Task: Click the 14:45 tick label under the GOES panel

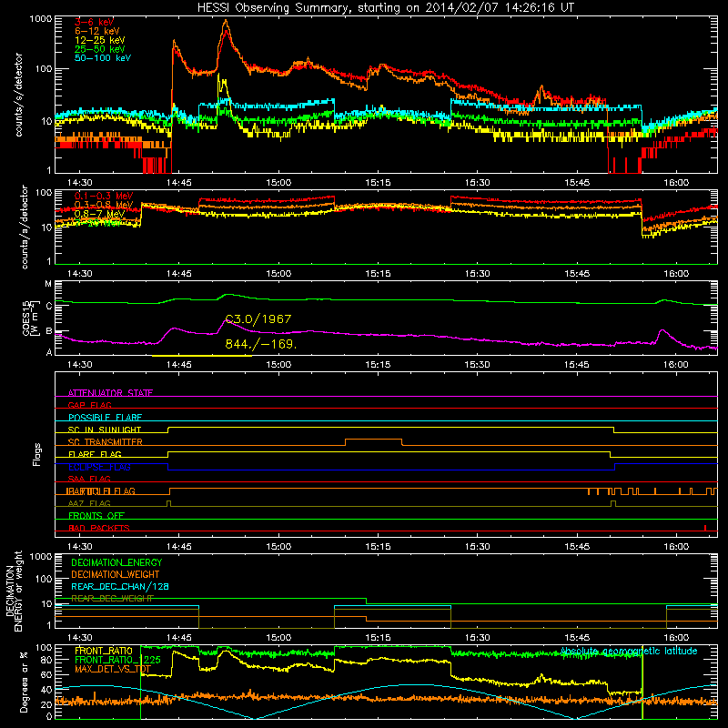Action: pos(178,365)
